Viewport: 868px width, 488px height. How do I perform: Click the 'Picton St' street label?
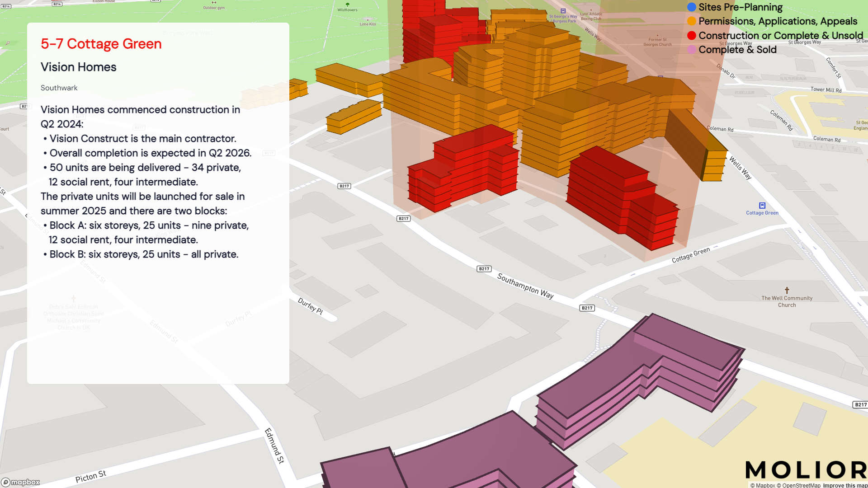(x=90, y=476)
